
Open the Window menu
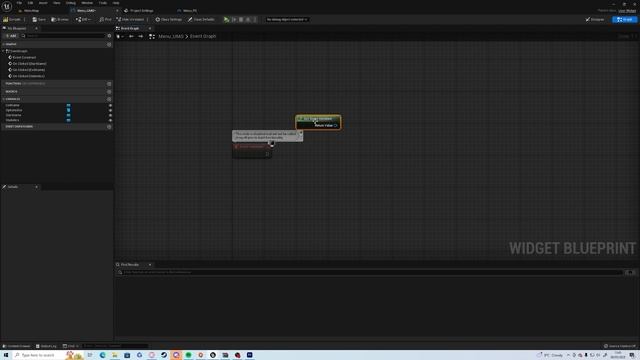[87, 3]
